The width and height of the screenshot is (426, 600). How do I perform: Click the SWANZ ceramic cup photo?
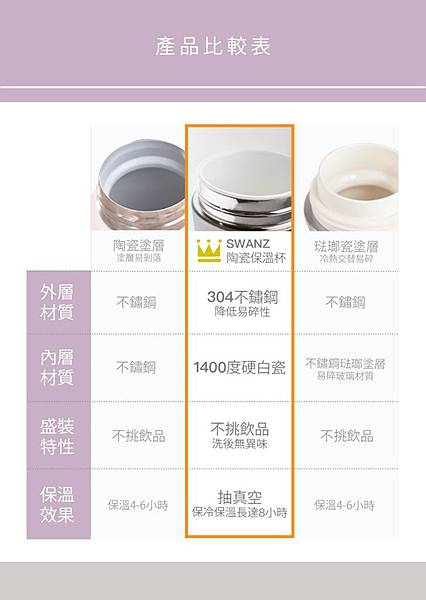pyautogui.click(x=240, y=179)
